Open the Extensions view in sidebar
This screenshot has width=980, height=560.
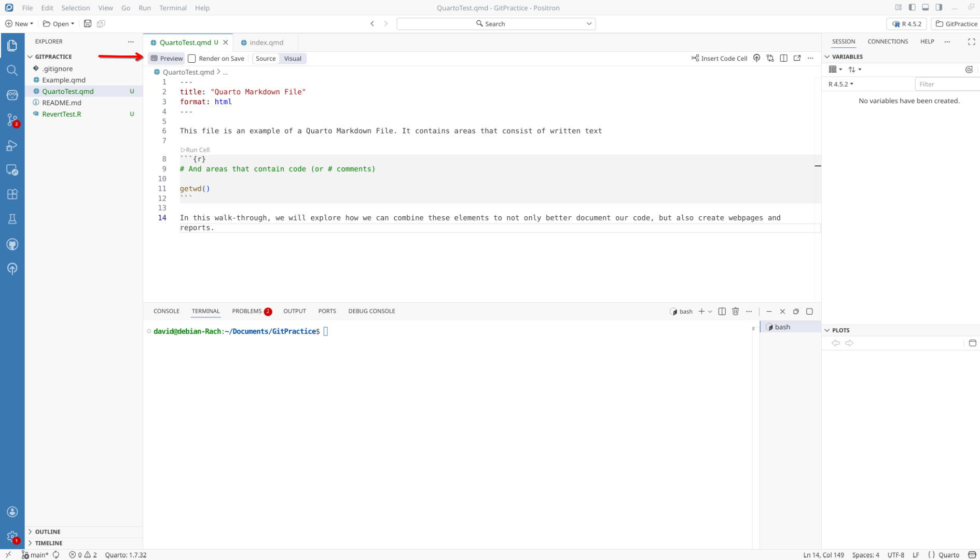click(x=12, y=194)
